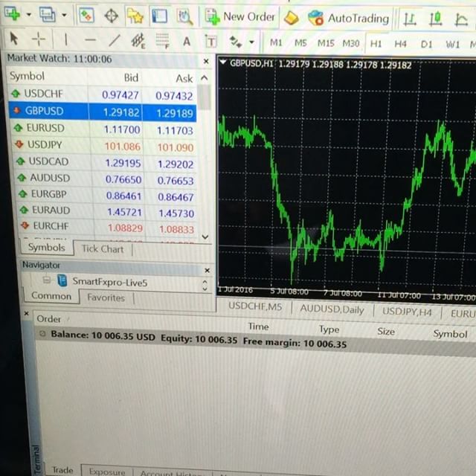Viewport: 476px width, 476px height.
Task: Switch to the USDJPY,H4 chart tab
Action: 407,312
